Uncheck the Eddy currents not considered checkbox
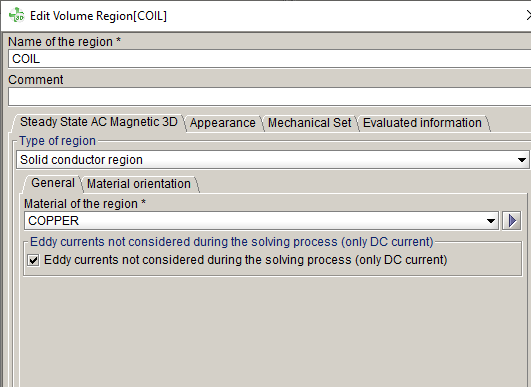 click(x=33, y=260)
